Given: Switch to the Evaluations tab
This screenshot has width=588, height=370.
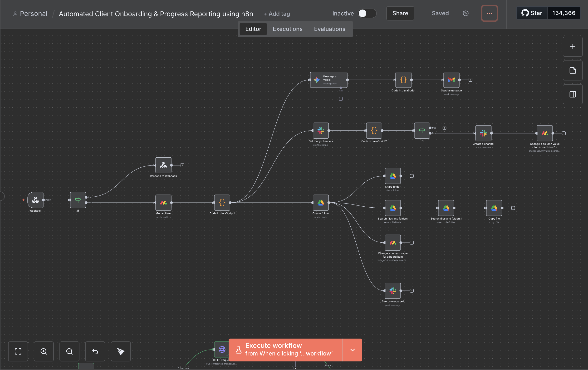Looking at the screenshot, I should 330,29.
